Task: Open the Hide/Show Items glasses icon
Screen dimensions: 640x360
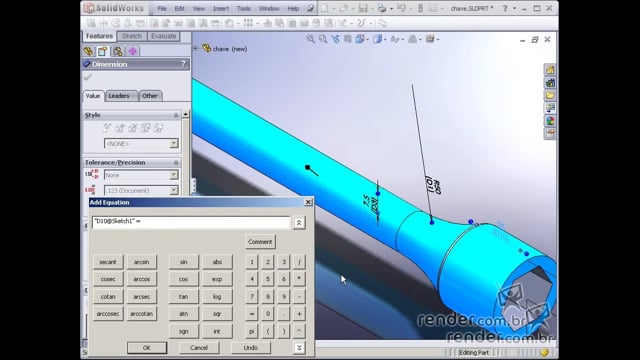Action: pyautogui.click(x=395, y=39)
